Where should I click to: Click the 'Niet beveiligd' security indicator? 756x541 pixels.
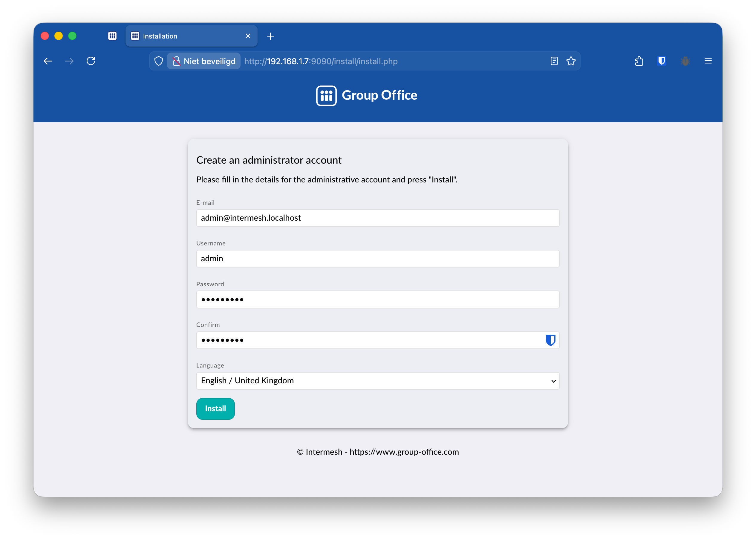[204, 61]
